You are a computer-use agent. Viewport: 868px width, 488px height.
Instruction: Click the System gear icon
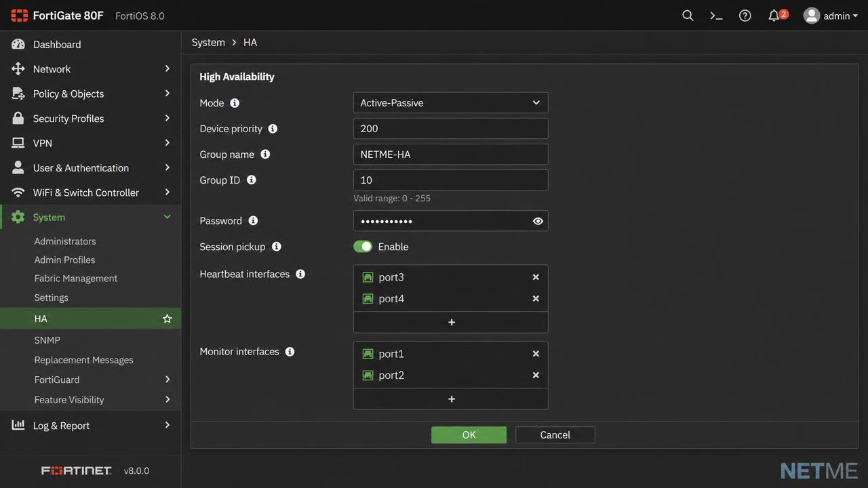coord(18,218)
